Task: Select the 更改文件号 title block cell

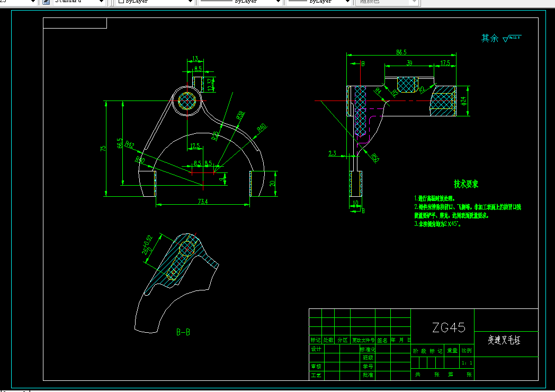Action: coord(363,340)
